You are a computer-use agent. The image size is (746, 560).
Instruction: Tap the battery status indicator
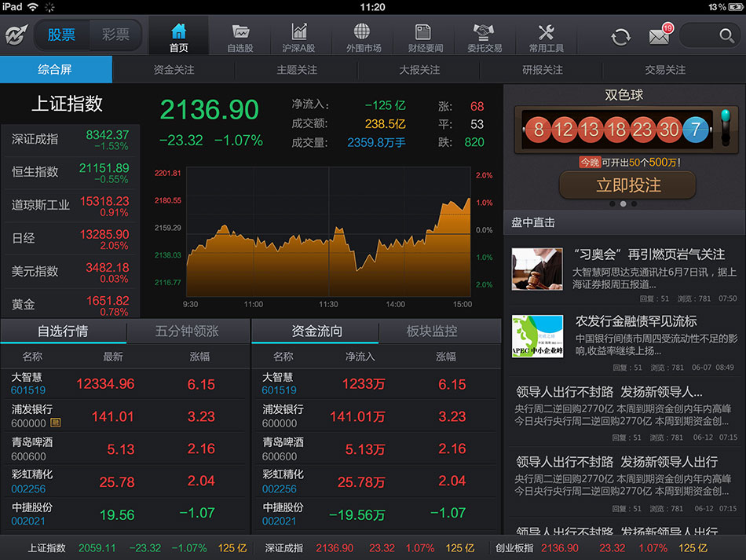[735, 7]
